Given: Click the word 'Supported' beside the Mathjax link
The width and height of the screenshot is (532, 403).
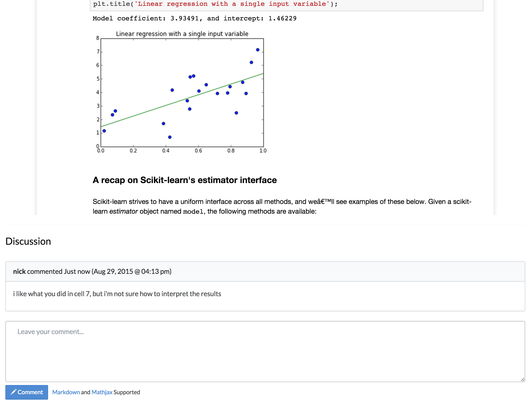Looking at the screenshot, I should point(127,392).
